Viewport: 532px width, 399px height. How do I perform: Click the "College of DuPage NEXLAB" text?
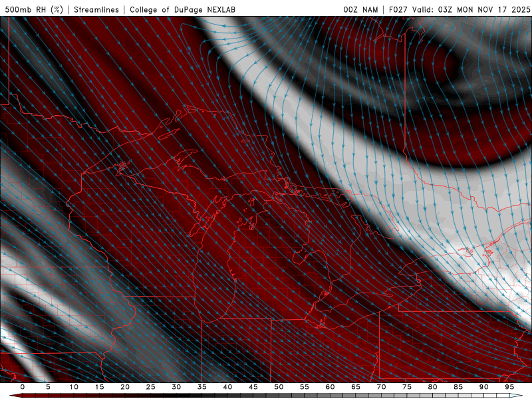[x=182, y=9]
